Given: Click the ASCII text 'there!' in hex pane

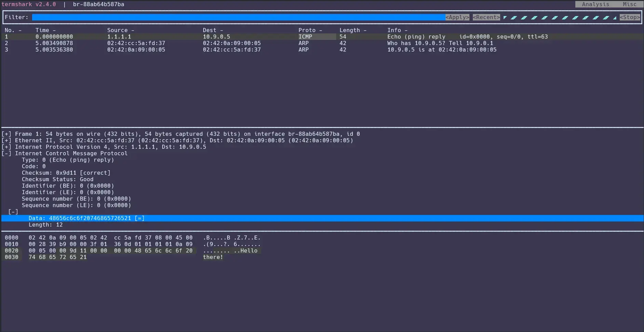Looking at the screenshot, I should tap(213, 257).
